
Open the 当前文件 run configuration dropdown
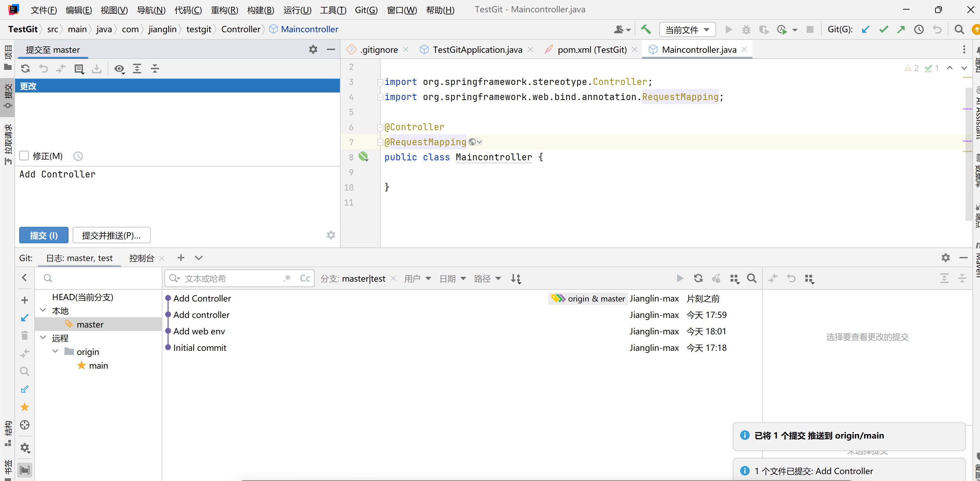[x=687, y=30]
